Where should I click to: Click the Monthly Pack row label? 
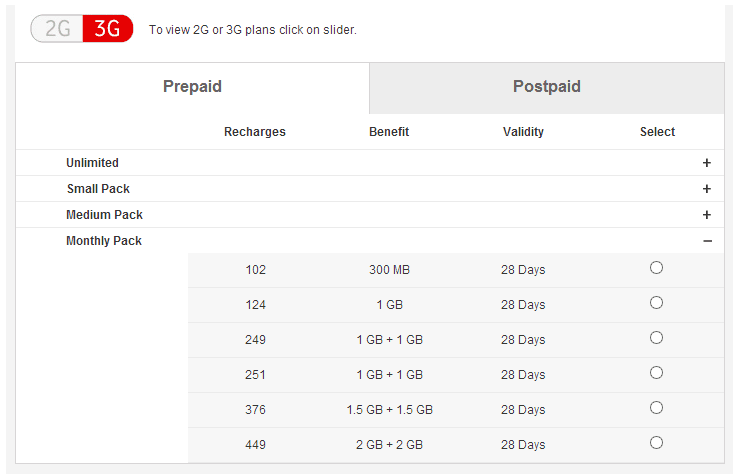pyautogui.click(x=104, y=241)
